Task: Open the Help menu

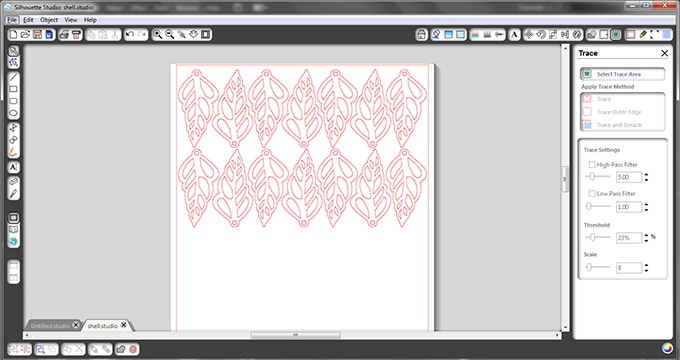Action: [x=90, y=20]
